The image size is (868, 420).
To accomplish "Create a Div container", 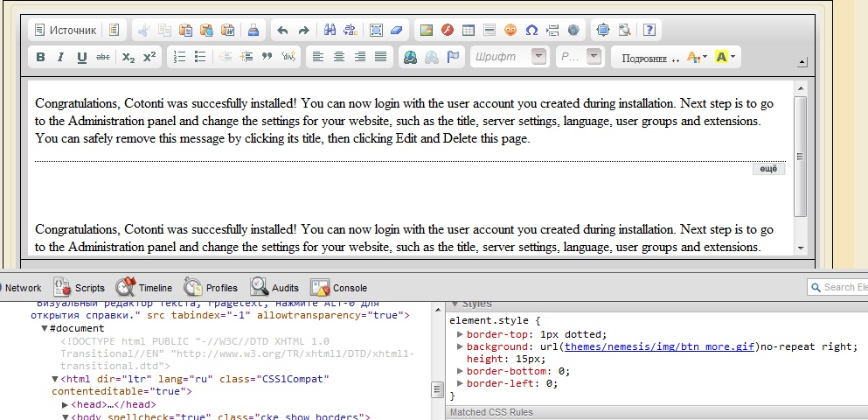I will [288, 57].
